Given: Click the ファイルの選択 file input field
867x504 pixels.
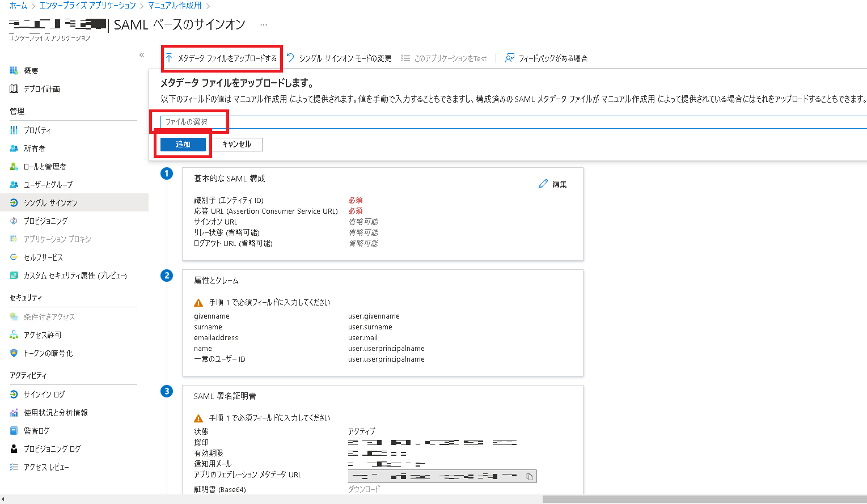Looking at the screenshot, I should pyautogui.click(x=193, y=122).
